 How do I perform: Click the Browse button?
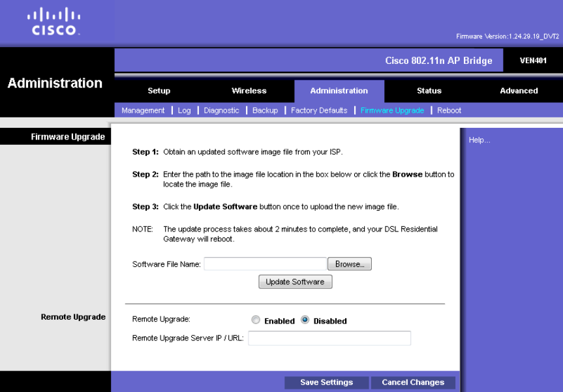tap(350, 264)
